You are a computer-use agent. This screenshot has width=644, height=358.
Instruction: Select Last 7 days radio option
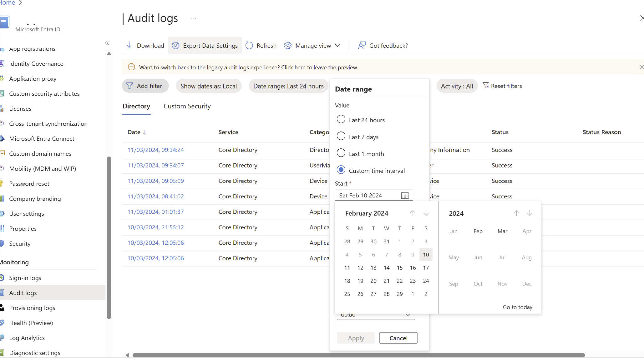point(341,136)
